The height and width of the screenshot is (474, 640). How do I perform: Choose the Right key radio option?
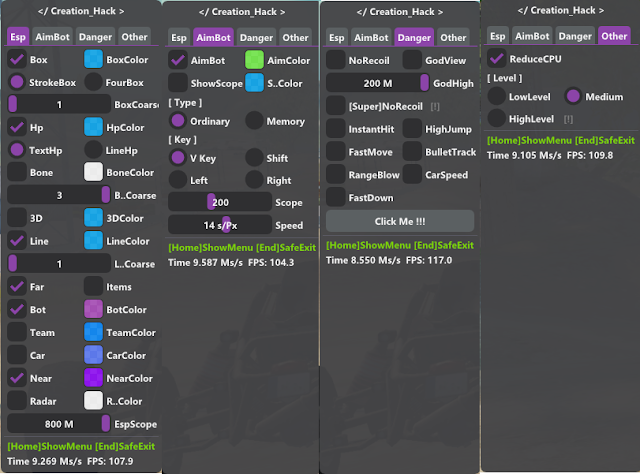coord(254,180)
